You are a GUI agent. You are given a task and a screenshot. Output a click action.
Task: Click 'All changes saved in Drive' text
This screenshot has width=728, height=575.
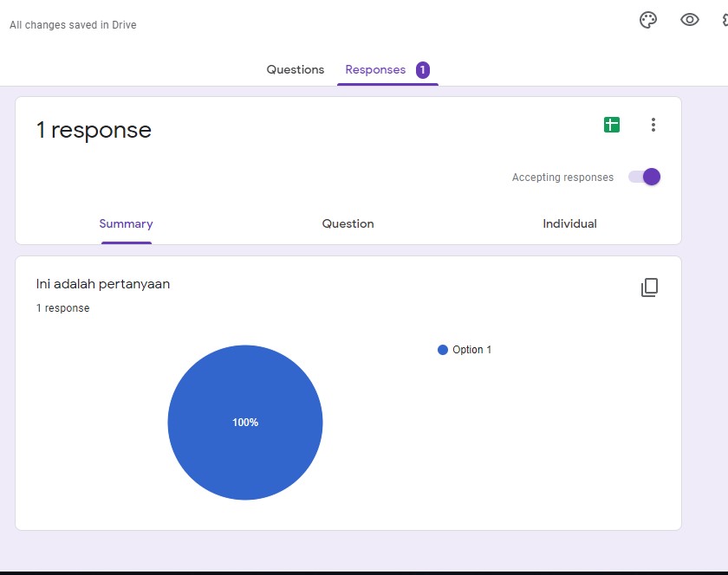point(73,25)
